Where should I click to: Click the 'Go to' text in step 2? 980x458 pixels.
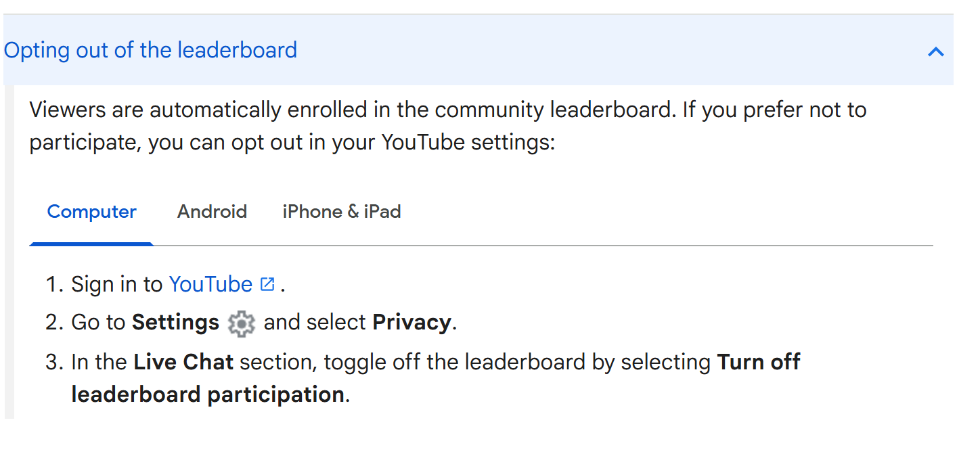click(x=98, y=323)
